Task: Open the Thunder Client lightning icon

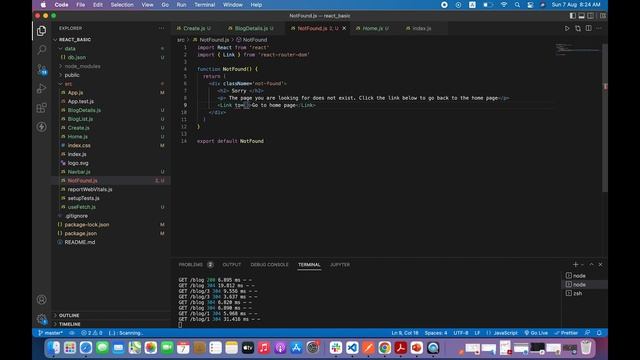Action: point(41,127)
